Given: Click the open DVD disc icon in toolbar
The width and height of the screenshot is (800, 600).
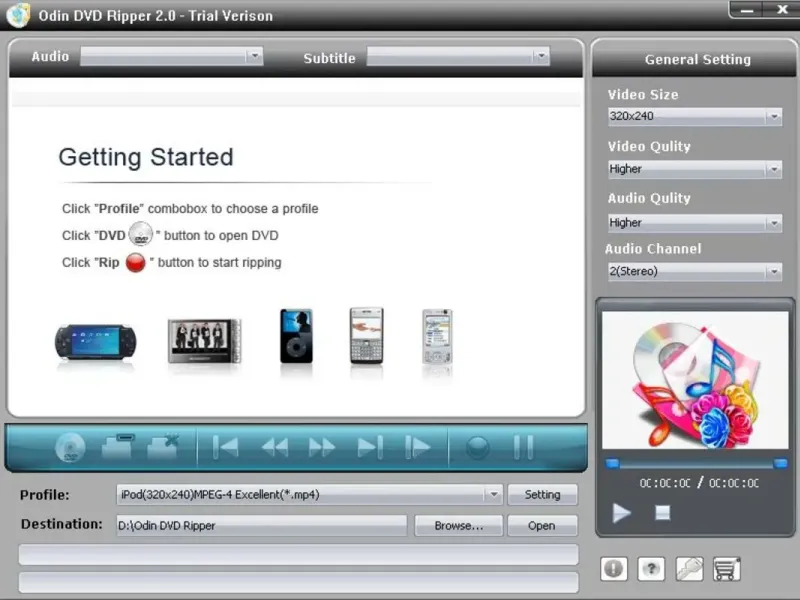Looking at the screenshot, I should (70, 447).
